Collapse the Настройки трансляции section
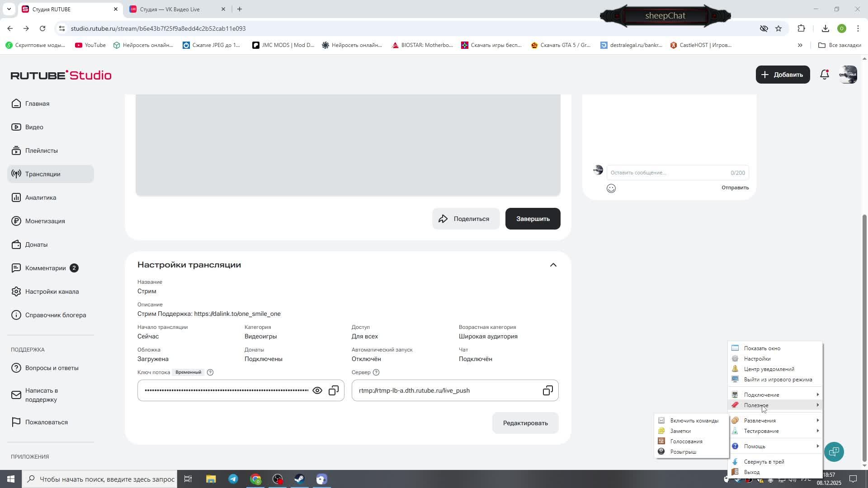868x488 pixels. click(553, 265)
